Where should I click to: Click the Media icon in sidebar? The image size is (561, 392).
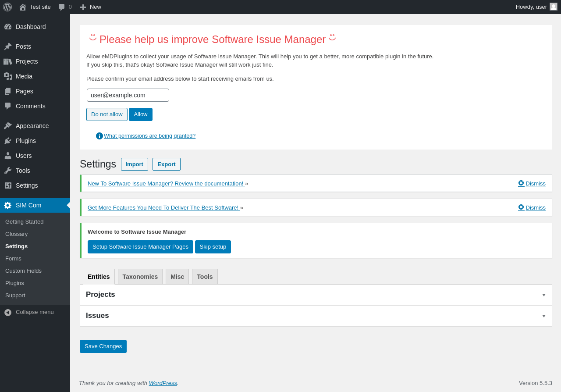(x=8, y=76)
